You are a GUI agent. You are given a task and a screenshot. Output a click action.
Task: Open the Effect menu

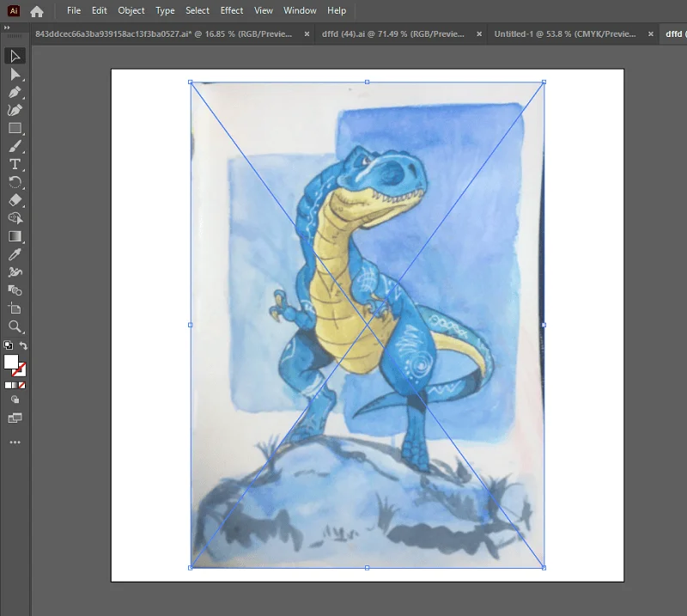(232, 10)
